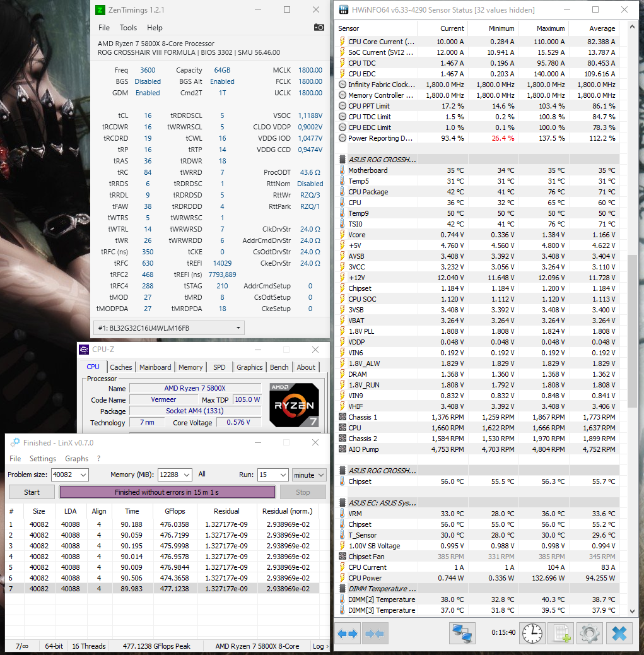This screenshot has width=644, height=655.
Task: Click fan icon beside Chassis 1 row
Action: coord(342,417)
